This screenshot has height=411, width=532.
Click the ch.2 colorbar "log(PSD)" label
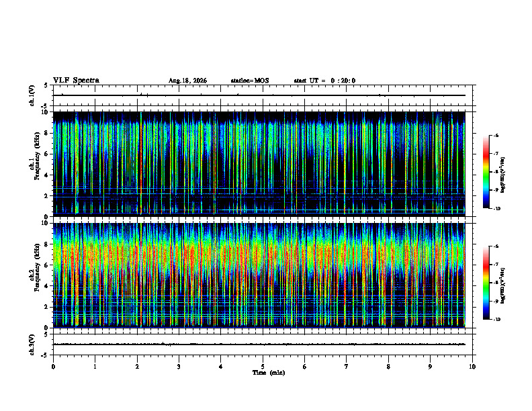click(x=502, y=285)
